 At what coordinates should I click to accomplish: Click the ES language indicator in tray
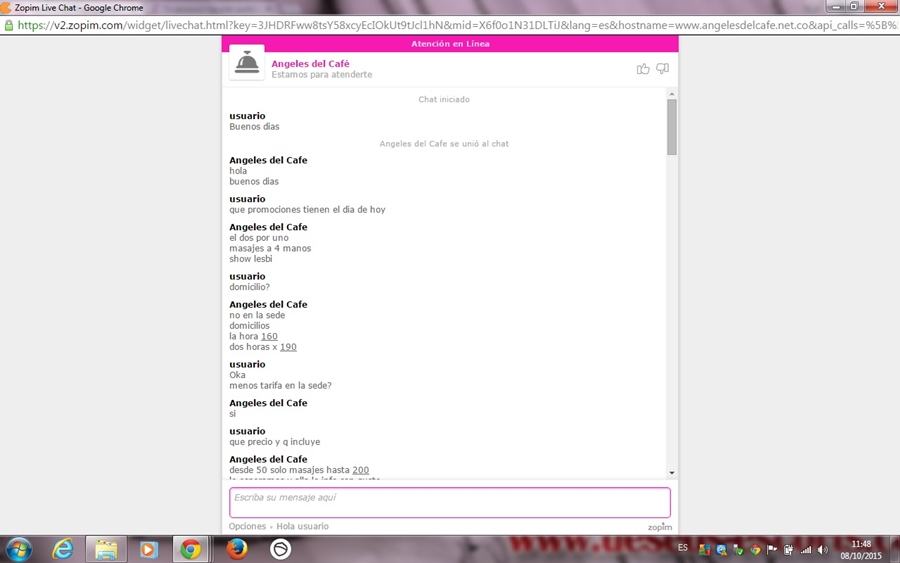tap(683, 549)
